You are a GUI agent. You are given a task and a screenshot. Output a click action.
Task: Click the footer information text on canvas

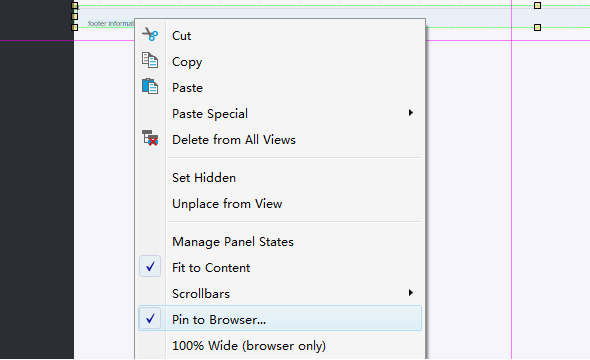(x=111, y=23)
